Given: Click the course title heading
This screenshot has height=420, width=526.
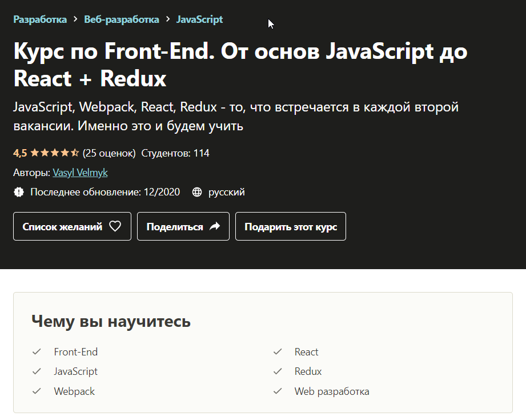Looking at the screenshot, I should [x=240, y=65].
